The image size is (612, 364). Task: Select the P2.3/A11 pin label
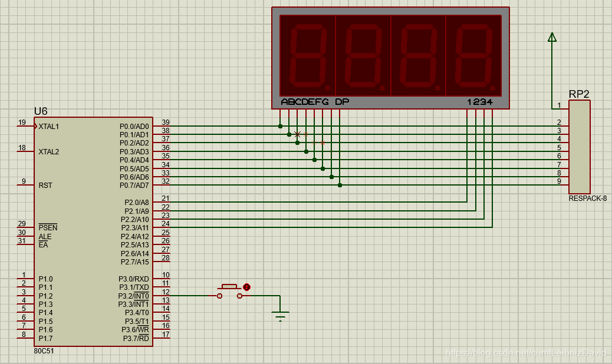135,227
